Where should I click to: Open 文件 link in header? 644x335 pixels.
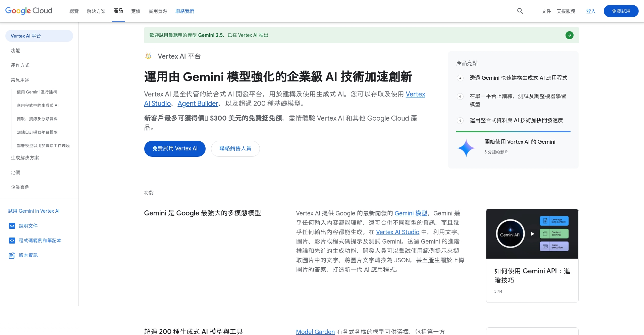click(x=546, y=11)
